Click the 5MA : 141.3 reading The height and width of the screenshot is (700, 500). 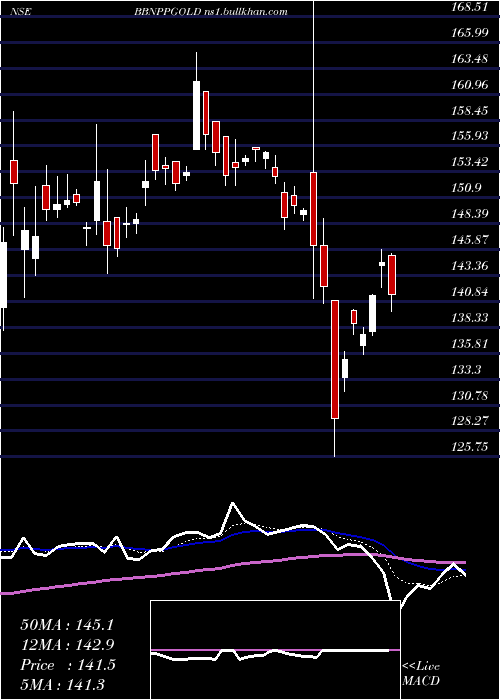(62, 684)
